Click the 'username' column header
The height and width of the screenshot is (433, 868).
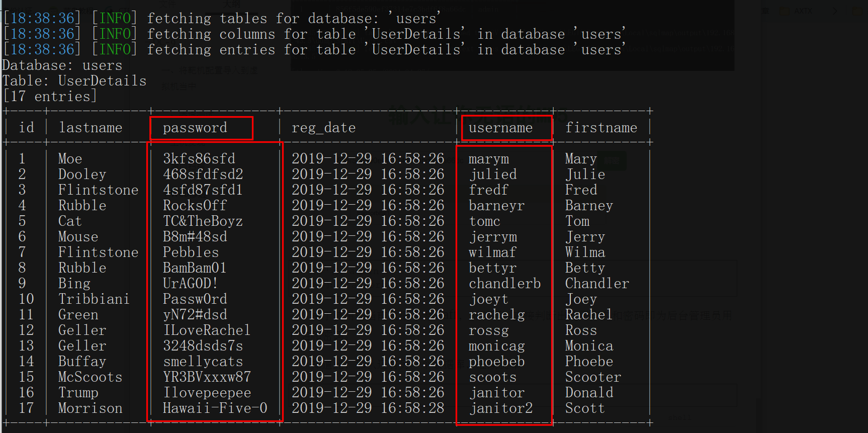(x=501, y=128)
